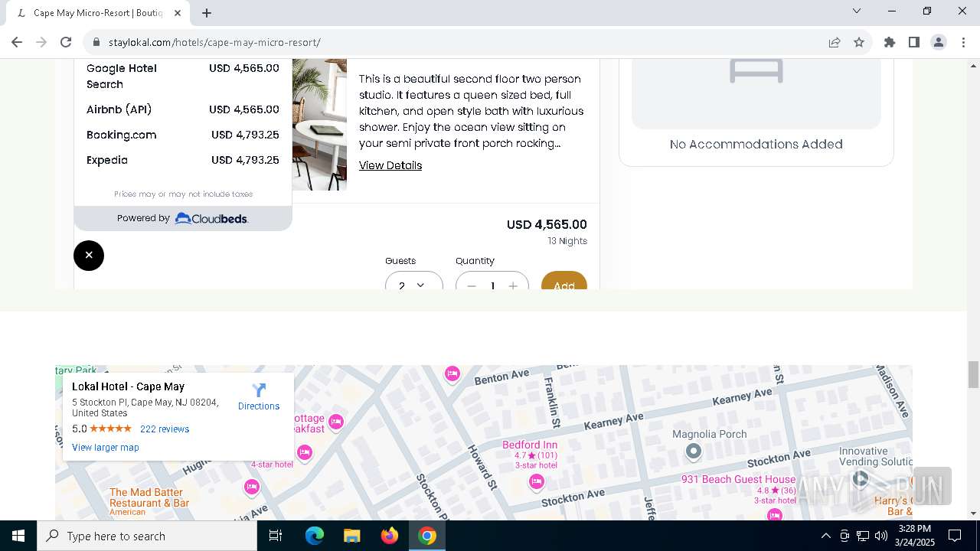Image resolution: width=980 pixels, height=551 pixels.
Task: Increase room quantity with plus
Action: click(513, 285)
